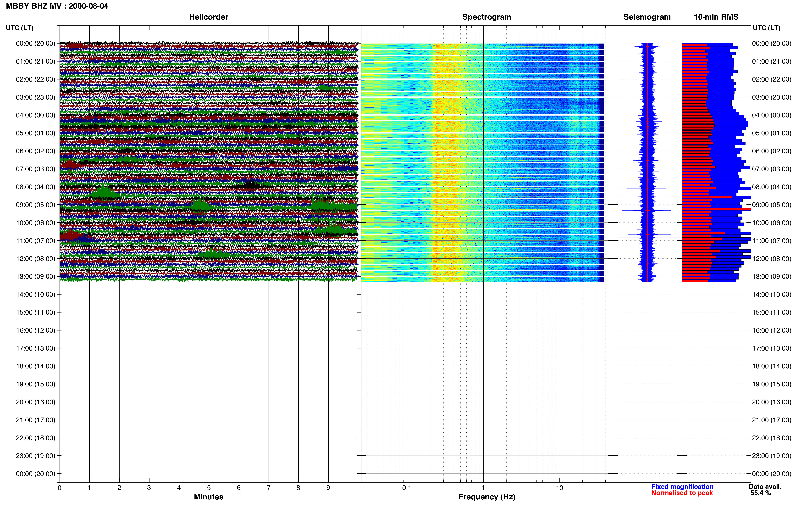The height and width of the screenshot is (508, 812).
Task: Click the 'Data avail.' label
Action: [x=765, y=486]
